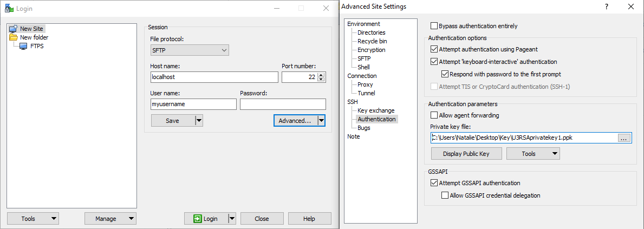The width and height of the screenshot is (644, 229).
Task: Open the Manage button menu
Action: [x=110, y=219]
